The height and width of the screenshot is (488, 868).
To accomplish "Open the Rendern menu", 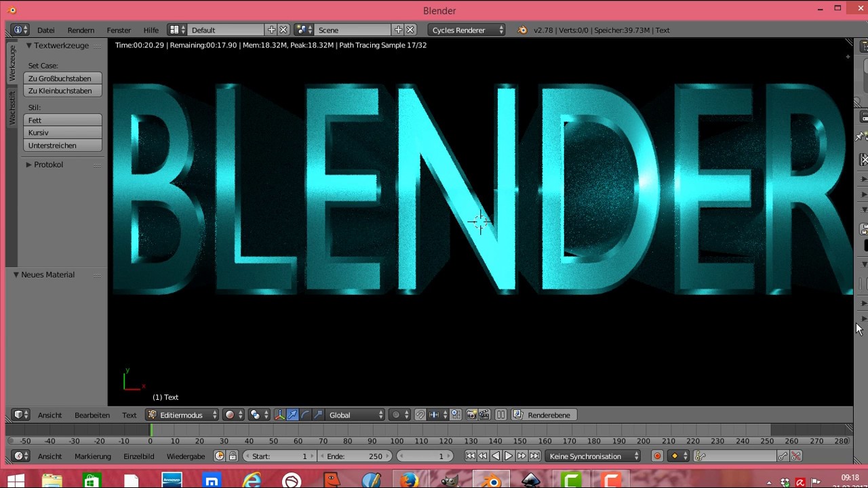I will 81,30.
